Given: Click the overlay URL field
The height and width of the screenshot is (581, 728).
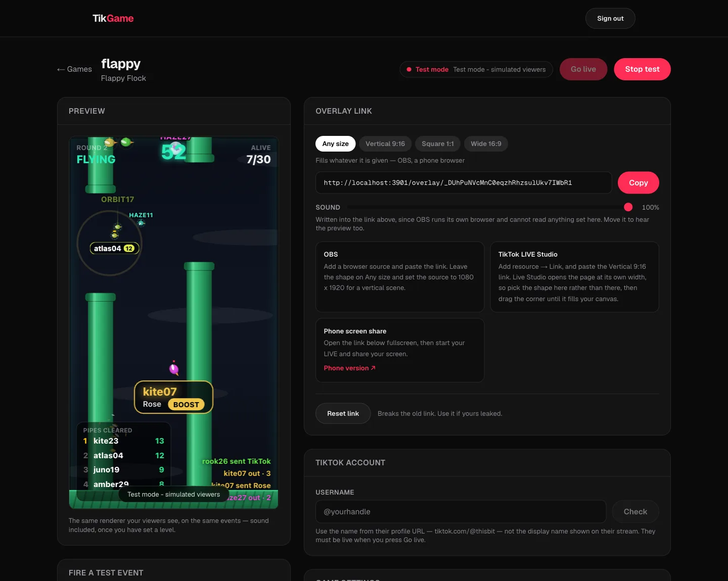Looking at the screenshot, I should (x=464, y=182).
